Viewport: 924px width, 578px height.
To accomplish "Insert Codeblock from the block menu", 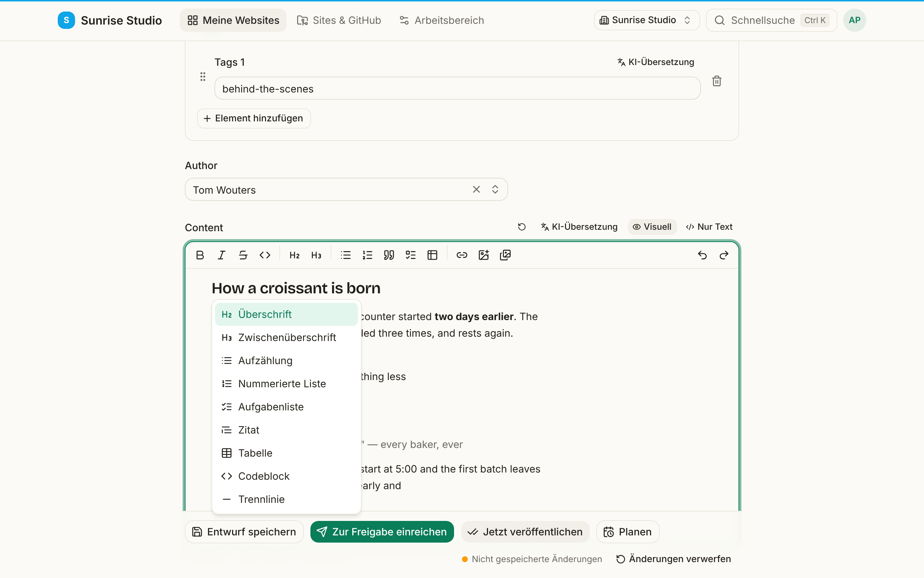I will (286, 476).
